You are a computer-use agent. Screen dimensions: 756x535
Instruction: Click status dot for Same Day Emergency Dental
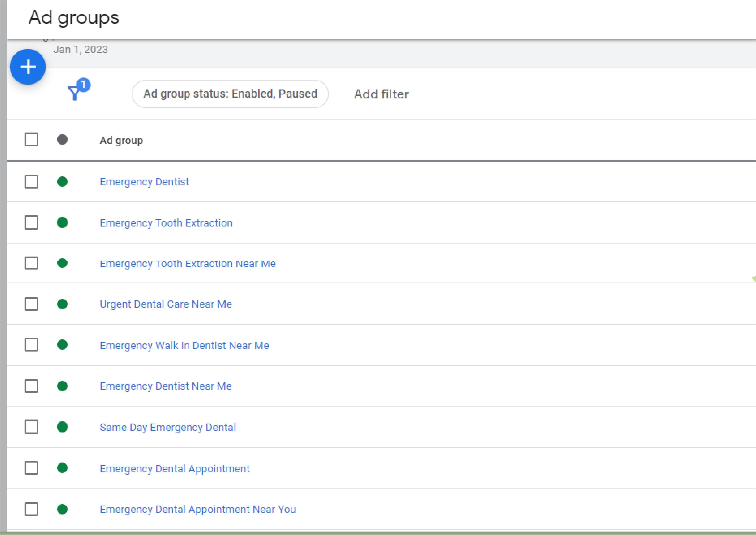coord(62,427)
